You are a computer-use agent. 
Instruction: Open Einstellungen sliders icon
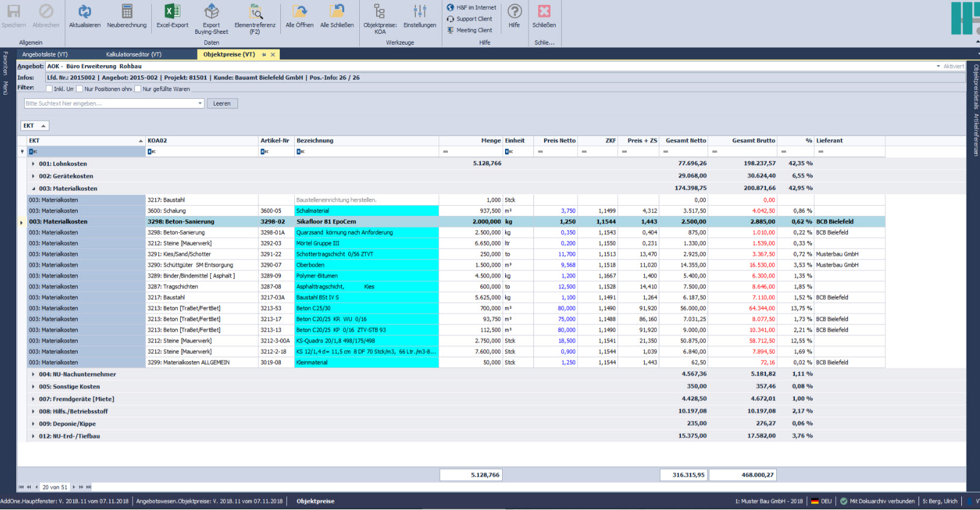419,12
